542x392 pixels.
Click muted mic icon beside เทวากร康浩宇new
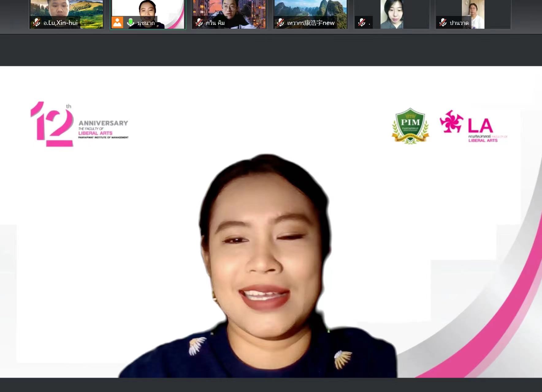coord(280,23)
